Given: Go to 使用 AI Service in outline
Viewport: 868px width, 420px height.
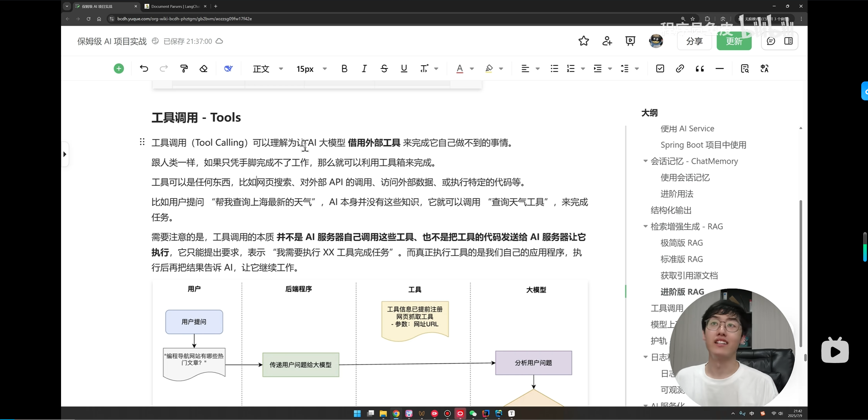Looking at the screenshot, I should [687, 129].
